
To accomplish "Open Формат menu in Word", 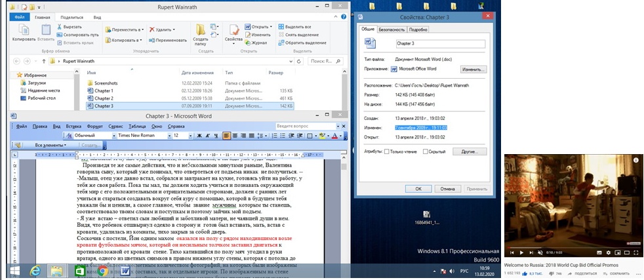I will (x=95, y=127).
